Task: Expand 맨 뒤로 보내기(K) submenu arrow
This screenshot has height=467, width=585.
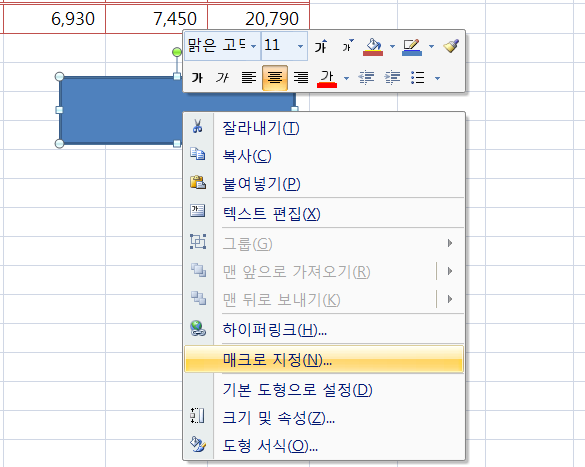Action: tap(450, 299)
